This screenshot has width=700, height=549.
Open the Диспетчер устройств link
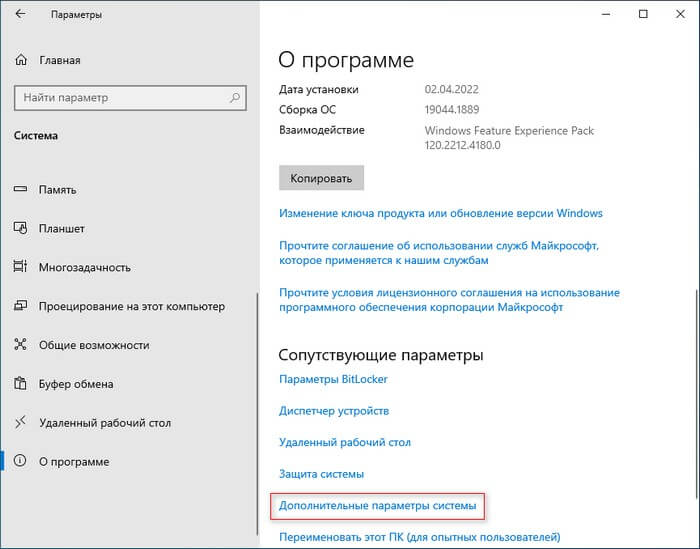pyautogui.click(x=334, y=411)
